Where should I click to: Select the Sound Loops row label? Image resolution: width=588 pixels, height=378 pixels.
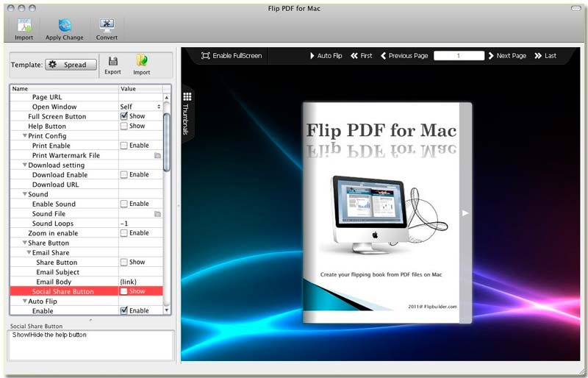point(53,224)
